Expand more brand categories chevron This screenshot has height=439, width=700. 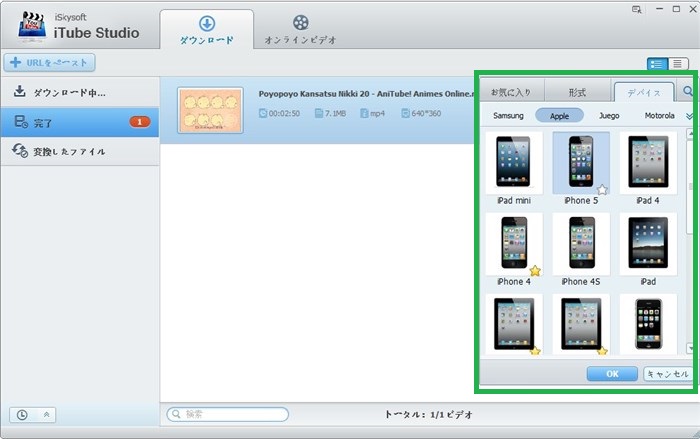tap(689, 116)
